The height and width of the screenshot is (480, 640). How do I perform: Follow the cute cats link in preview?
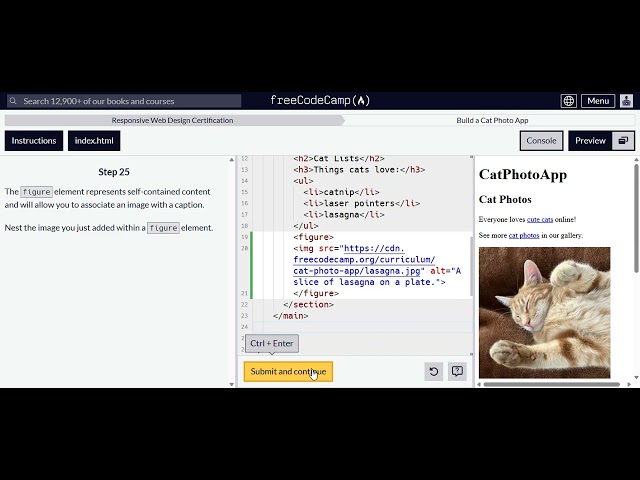coord(540,220)
